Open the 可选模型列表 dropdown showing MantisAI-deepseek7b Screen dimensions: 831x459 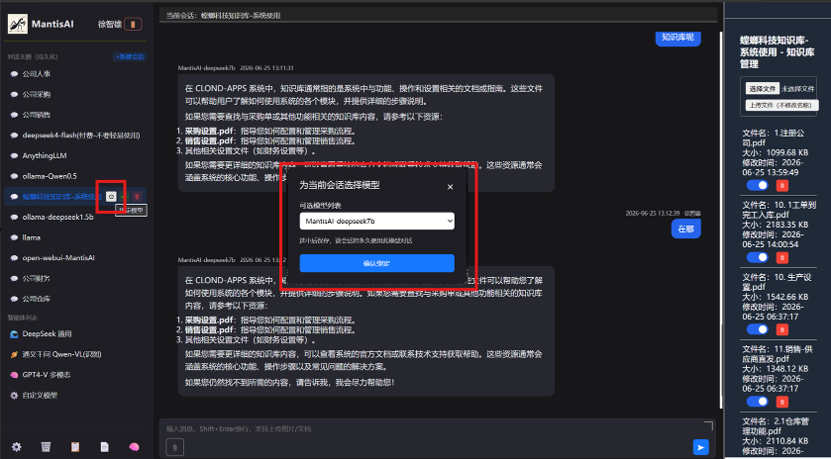point(377,221)
